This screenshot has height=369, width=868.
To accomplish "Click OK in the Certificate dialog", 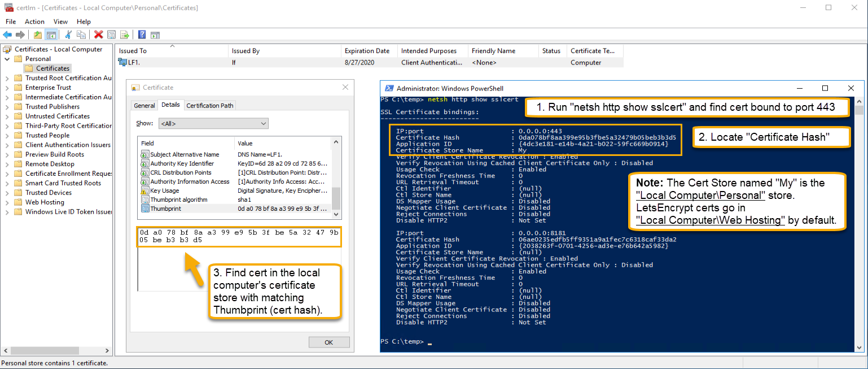I will pyautogui.click(x=329, y=342).
